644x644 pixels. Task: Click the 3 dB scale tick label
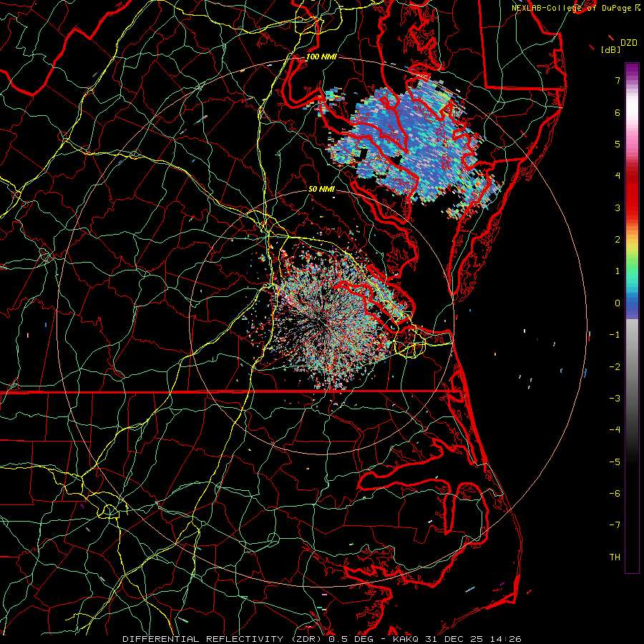point(618,208)
